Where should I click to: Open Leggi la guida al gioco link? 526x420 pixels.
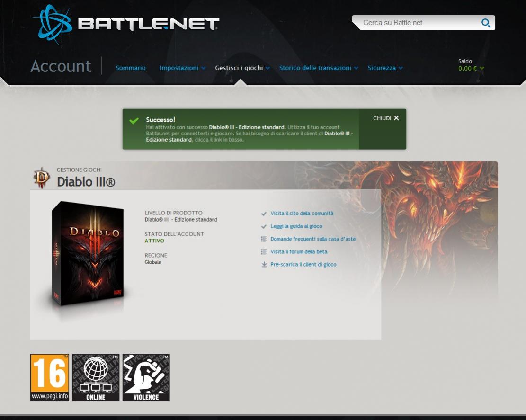click(296, 226)
